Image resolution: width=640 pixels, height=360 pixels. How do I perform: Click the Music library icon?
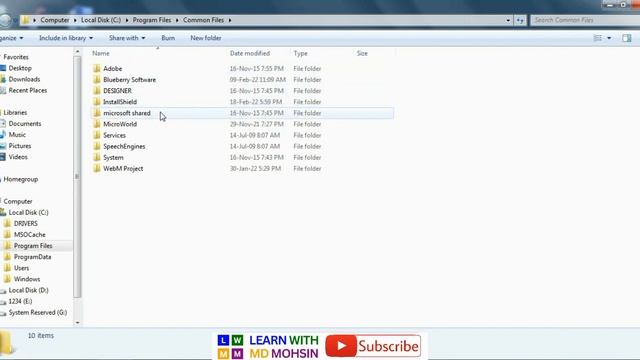coord(3,135)
